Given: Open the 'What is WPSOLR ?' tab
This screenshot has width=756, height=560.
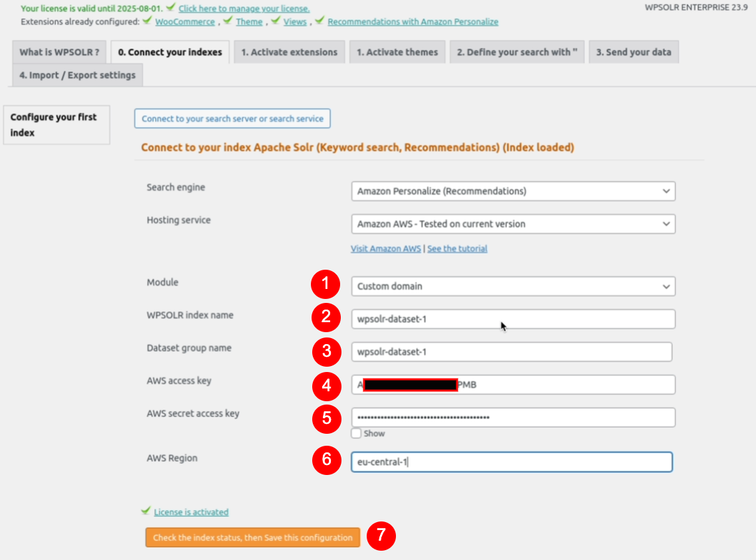Looking at the screenshot, I should click(x=59, y=52).
